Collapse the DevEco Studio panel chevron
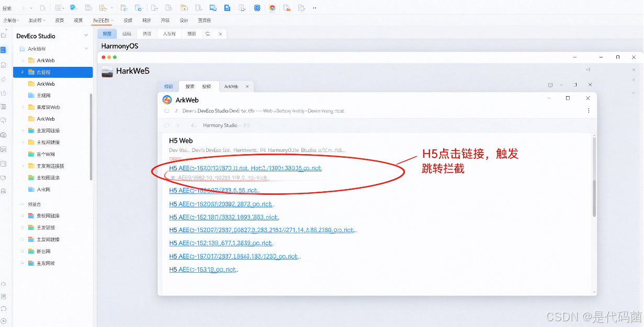Viewport: 644px width, 327px height. click(86, 35)
